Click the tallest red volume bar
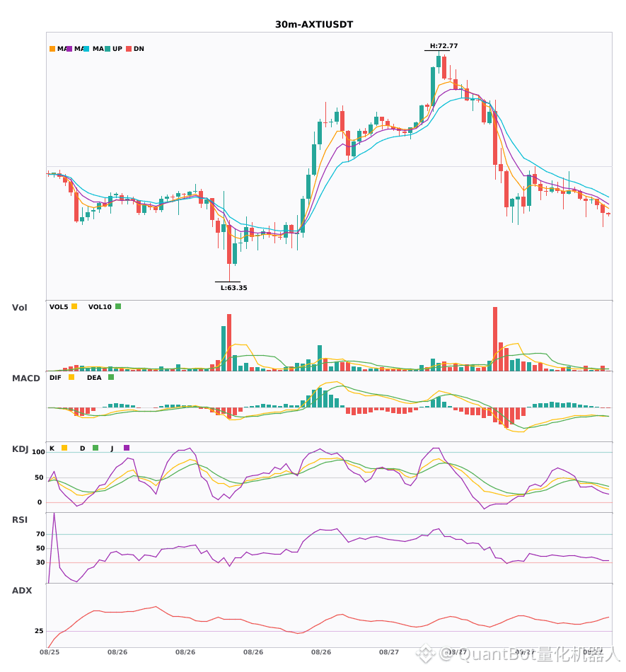The height and width of the screenshot is (672, 626). [x=495, y=339]
